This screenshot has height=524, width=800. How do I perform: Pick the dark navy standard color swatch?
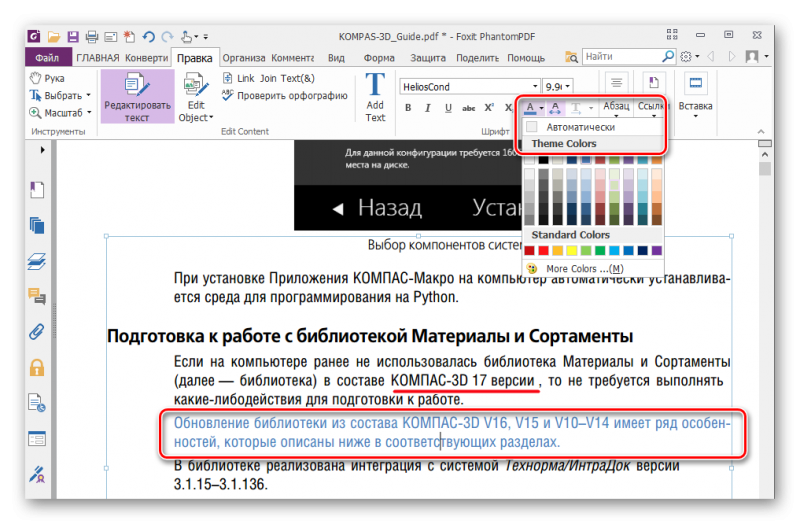click(642, 251)
